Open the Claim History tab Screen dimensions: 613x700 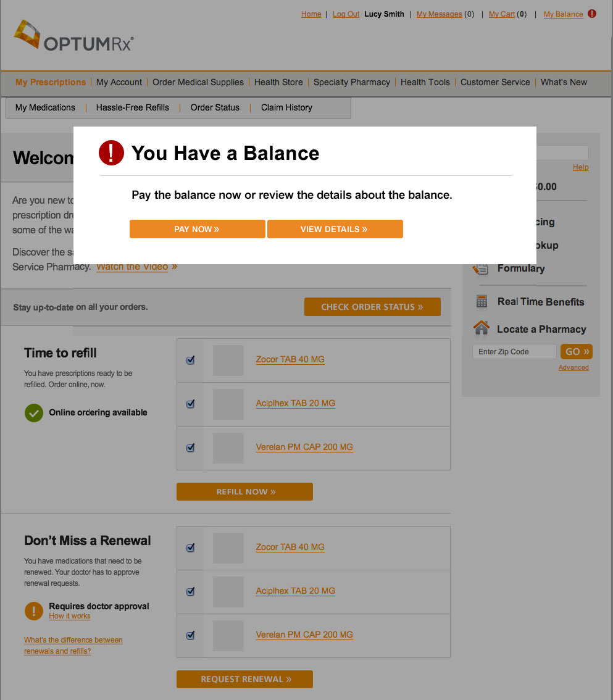tap(286, 107)
